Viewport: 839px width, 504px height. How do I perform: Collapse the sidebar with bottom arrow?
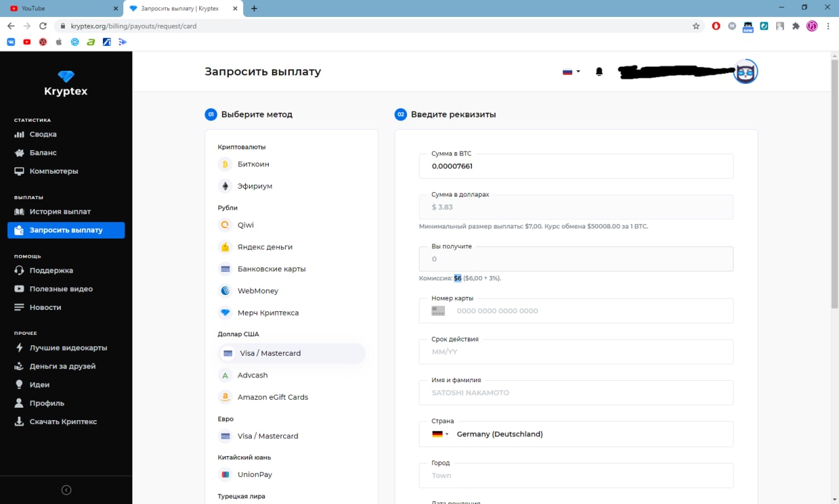(66, 490)
